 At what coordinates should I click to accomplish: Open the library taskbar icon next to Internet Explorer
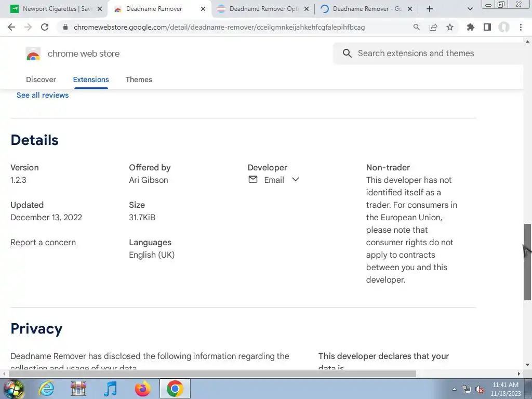78,389
